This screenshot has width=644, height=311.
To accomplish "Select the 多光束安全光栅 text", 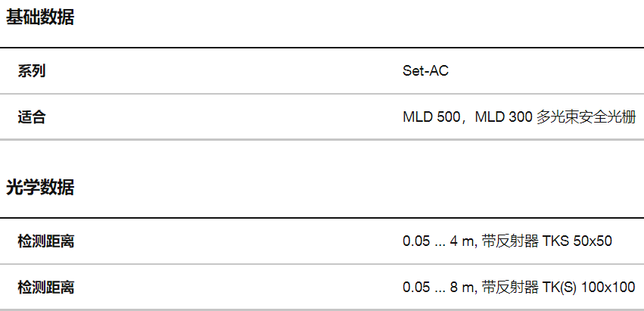I will [x=586, y=117].
